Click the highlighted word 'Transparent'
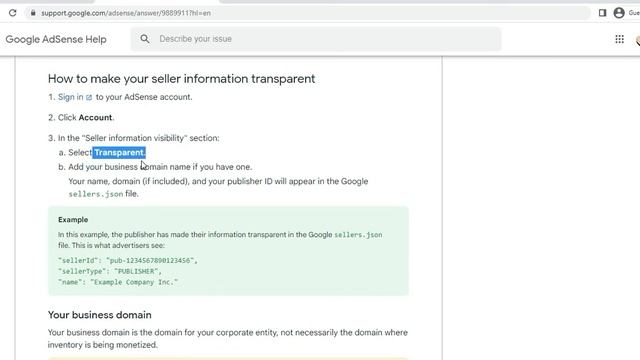The image size is (640, 360). pyautogui.click(x=119, y=153)
